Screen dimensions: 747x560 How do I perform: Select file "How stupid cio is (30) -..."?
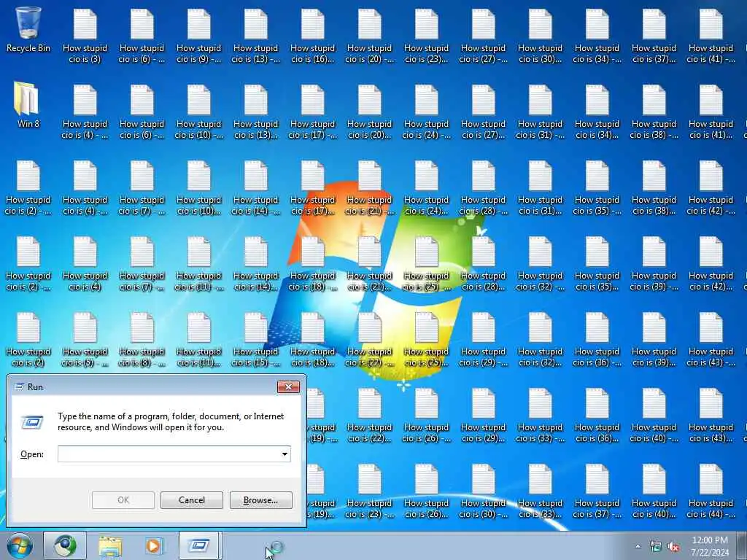tap(483, 491)
